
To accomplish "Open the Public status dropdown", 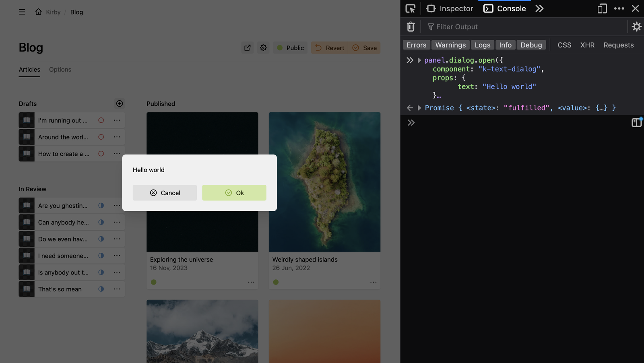I will coord(290,48).
